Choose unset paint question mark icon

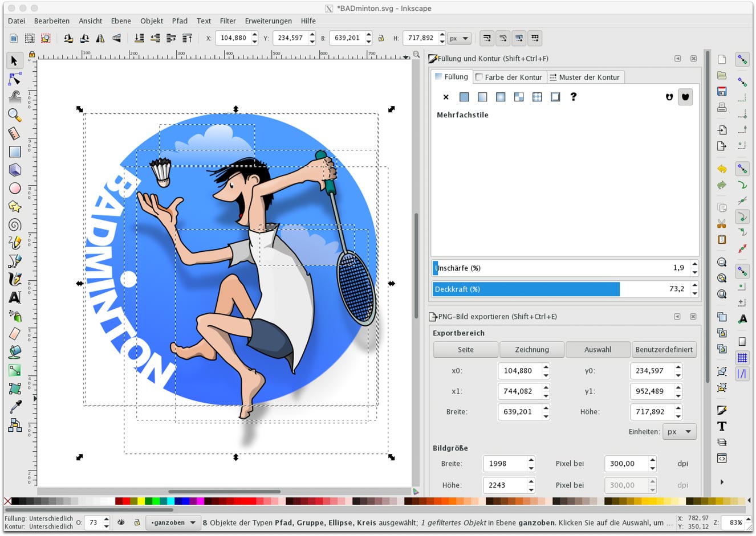coord(574,97)
